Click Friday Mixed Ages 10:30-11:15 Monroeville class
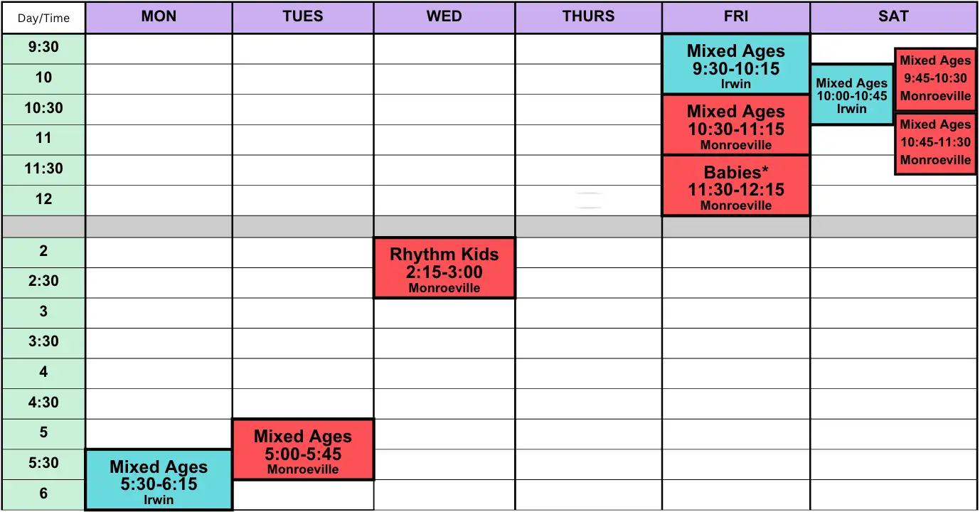 click(736, 125)
